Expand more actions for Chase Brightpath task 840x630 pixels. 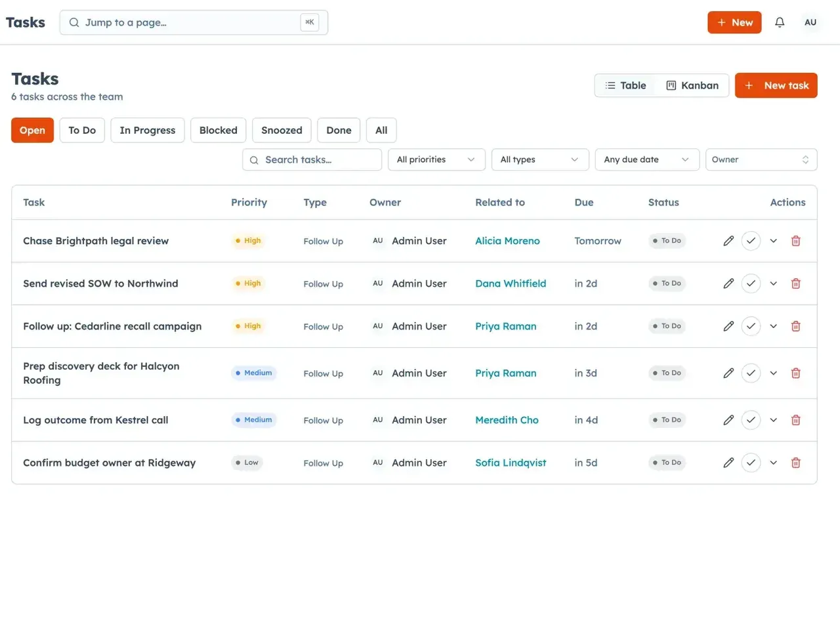[x=774, y=241]
